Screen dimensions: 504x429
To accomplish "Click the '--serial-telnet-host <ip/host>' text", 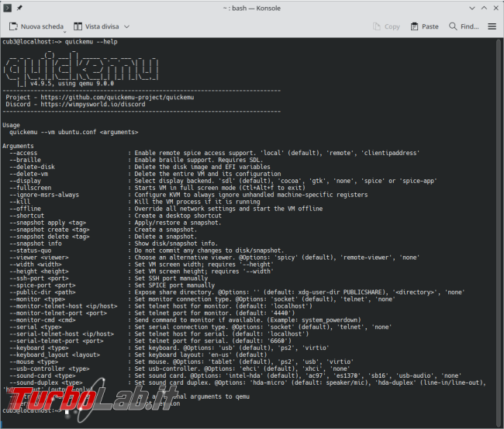I will (x=62, y=334).
